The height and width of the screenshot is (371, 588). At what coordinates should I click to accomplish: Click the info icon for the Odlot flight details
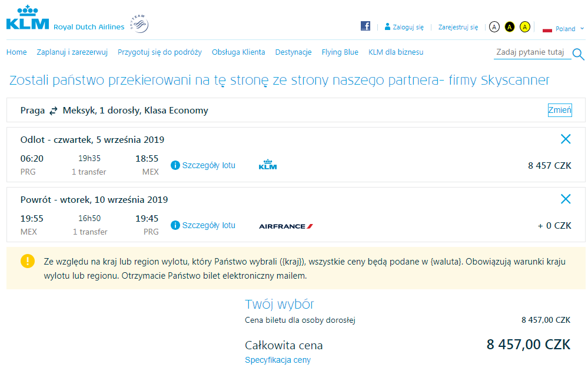(175, 165)
